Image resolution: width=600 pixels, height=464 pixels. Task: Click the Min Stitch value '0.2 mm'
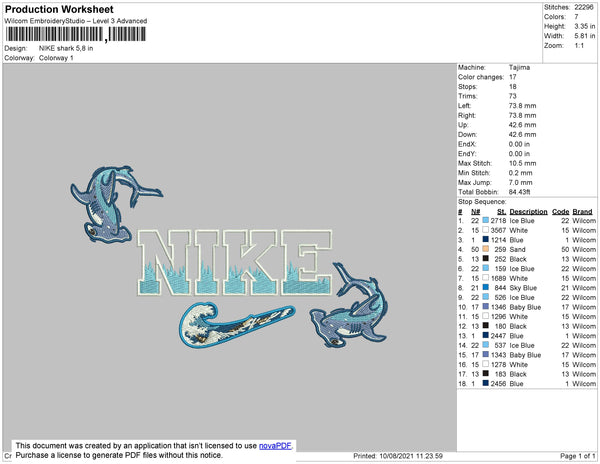520,173
